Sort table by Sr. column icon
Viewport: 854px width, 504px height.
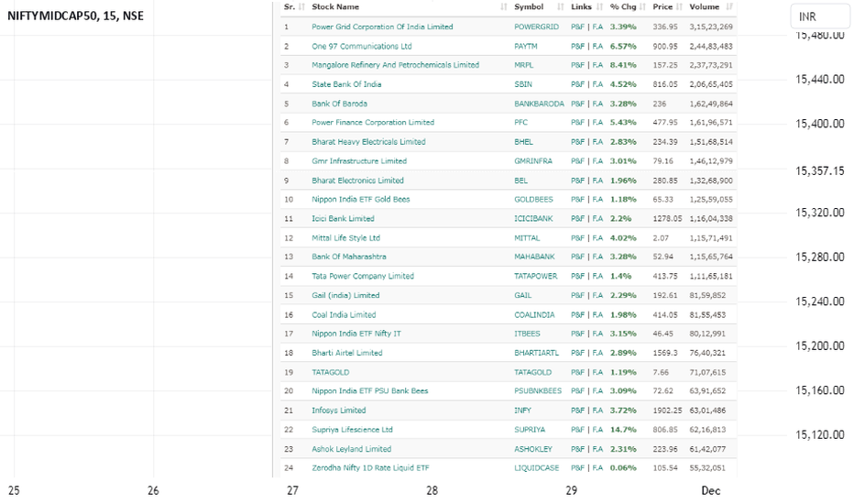point(301,7)
